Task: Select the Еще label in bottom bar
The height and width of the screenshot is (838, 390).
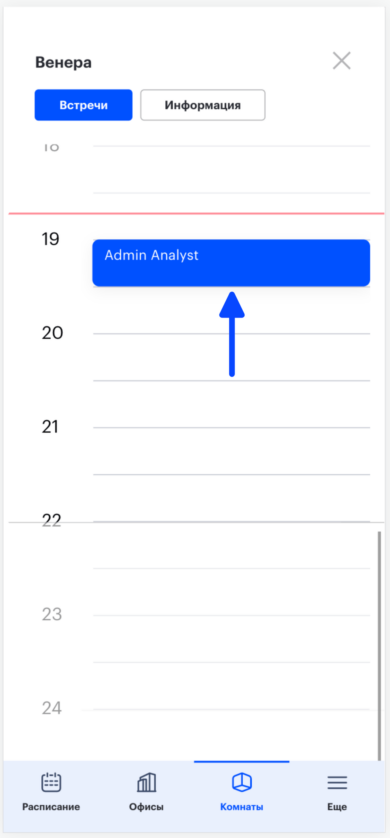Action: 337,807
